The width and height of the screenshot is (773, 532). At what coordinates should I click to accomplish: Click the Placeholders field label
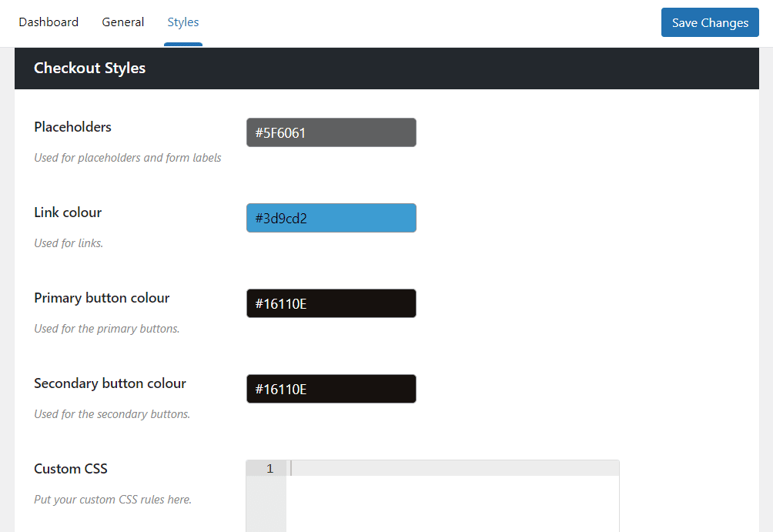[72, 126]
